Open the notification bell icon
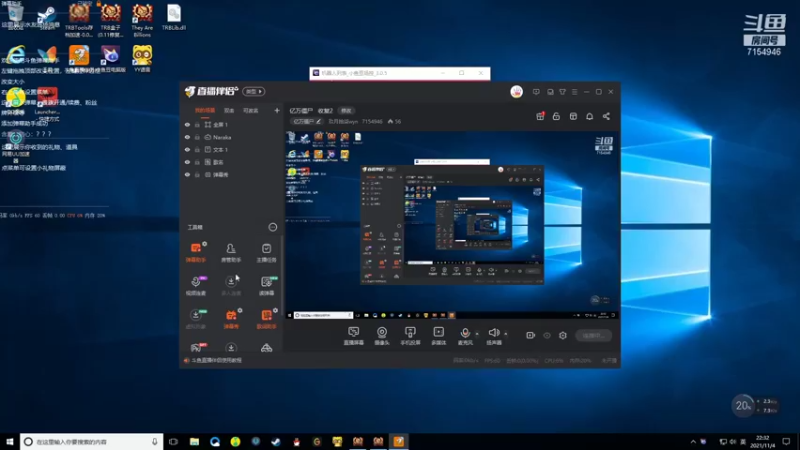The width and height of the screenshot is (800, 450). tap(589, 116)
